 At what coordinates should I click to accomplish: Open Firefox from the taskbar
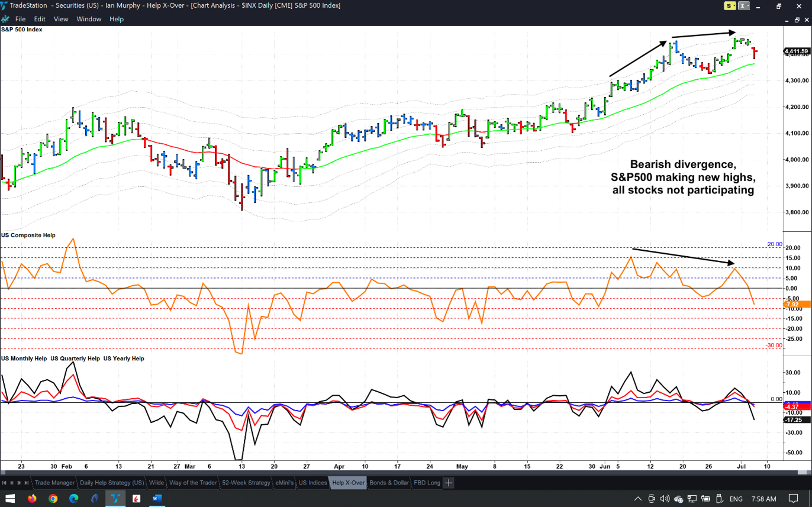point(32,499)
